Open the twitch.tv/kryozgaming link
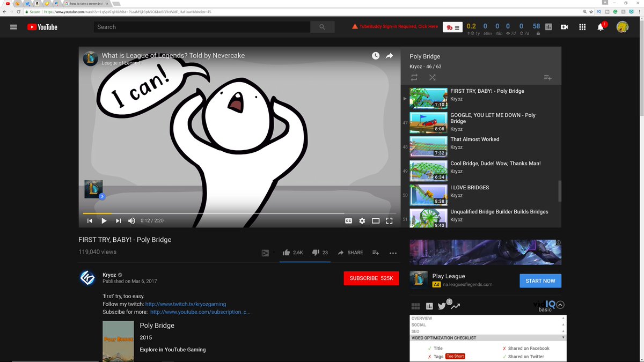Image resolution: width=644 pixels, height=362 pixels. [186, 304]
